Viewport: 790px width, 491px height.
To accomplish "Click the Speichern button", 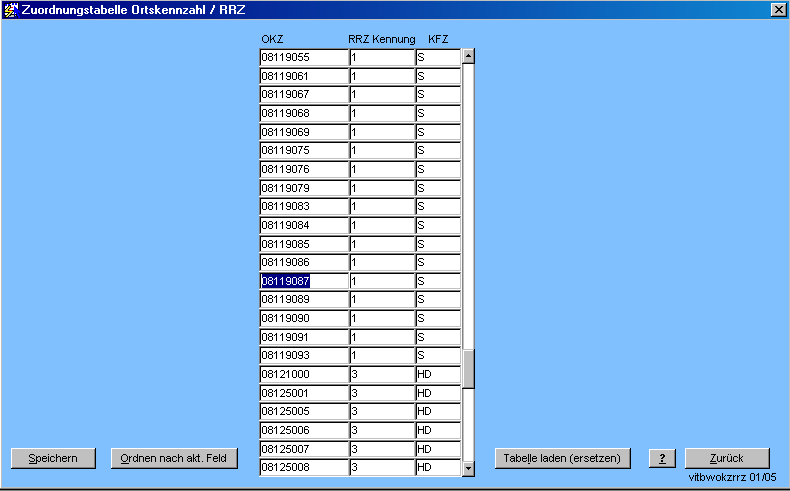I will point(53,458).
